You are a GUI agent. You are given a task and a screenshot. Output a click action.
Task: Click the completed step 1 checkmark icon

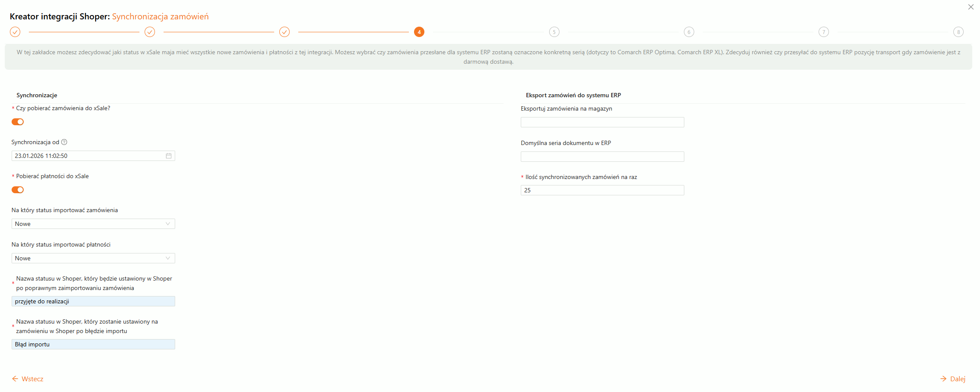(15, 32)
